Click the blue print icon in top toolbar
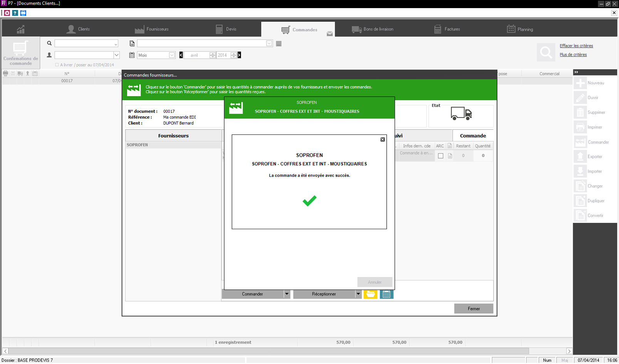This screenshot has height=364, width=619. coord(23,13)
